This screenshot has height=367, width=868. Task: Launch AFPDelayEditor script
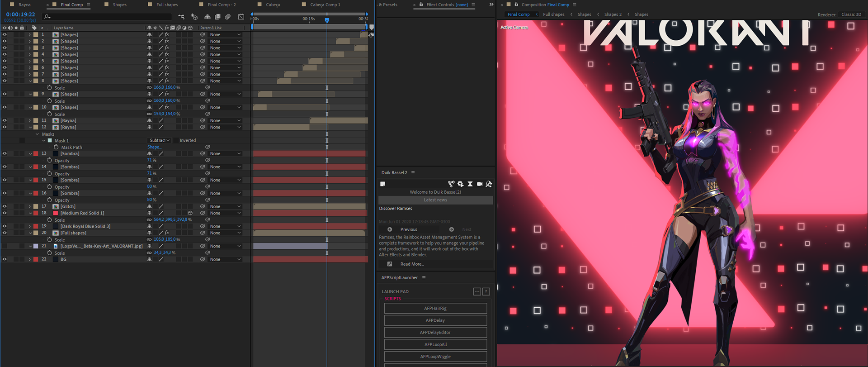click(x=435, y=332)
